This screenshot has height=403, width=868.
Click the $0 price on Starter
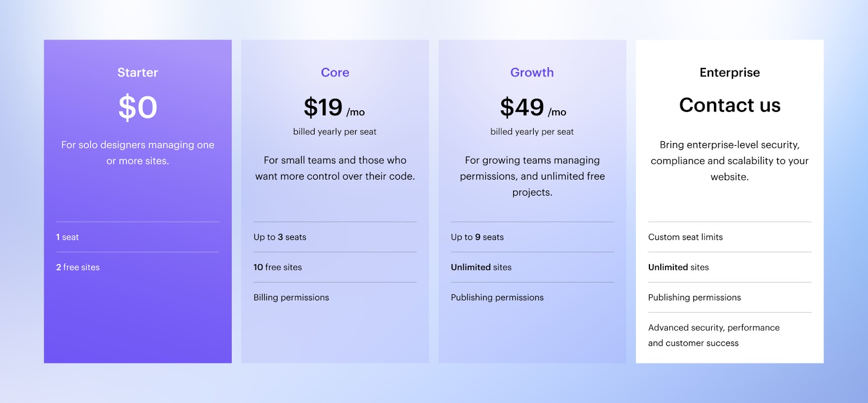pyautogui.click(x=138, y=107)
